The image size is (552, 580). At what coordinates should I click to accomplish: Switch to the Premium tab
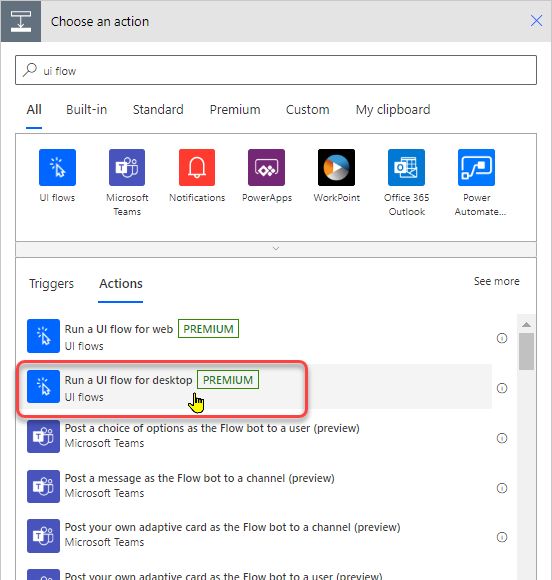coord(235,110)
